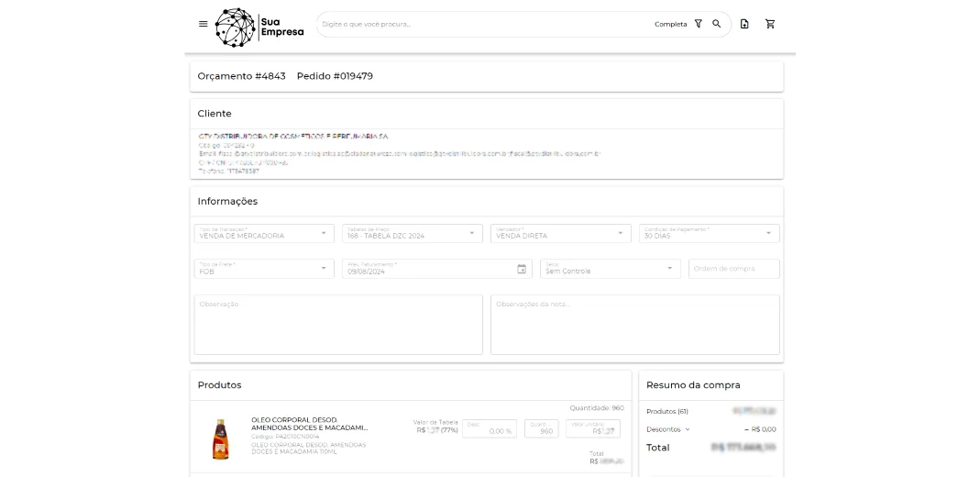Open the calendar picker for Prev. Faturamento
The image size is (980, 477).
click(522, 269)
